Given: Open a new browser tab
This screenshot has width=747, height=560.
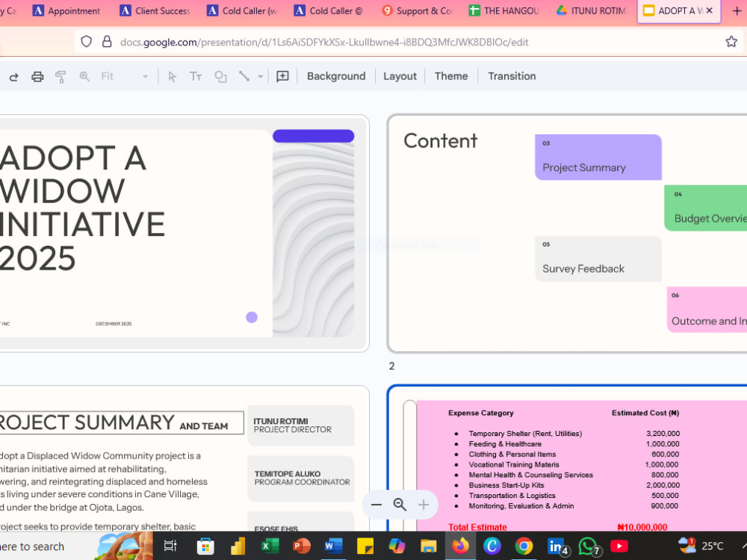Looking at the screenshot, I should tap(736, 11).
